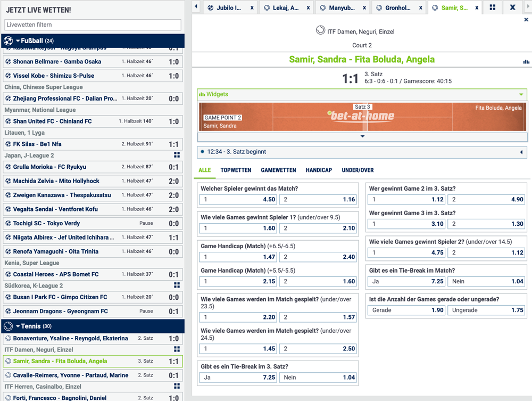
Task: Bet on player 1 winning match at 4.50
Action: (x=238, y=199)
